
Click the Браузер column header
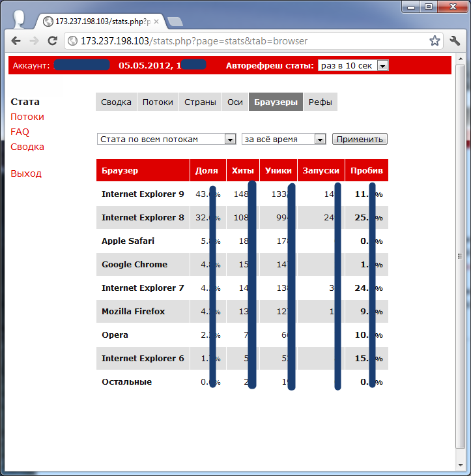[x=143, y=170]
